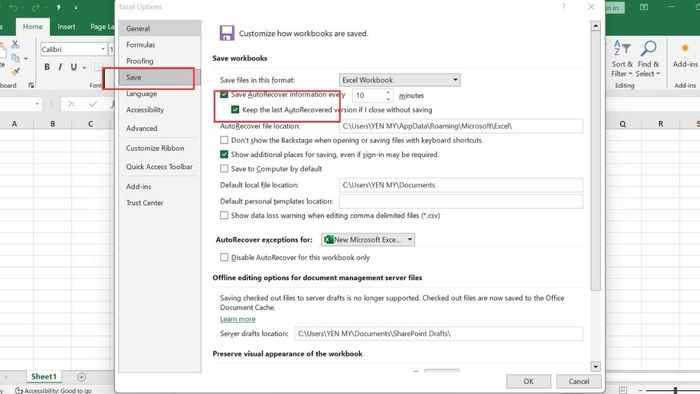Open Trust Center options category
Image resolution: width=700 pixels, height=394 pixels.
(159, 203)
